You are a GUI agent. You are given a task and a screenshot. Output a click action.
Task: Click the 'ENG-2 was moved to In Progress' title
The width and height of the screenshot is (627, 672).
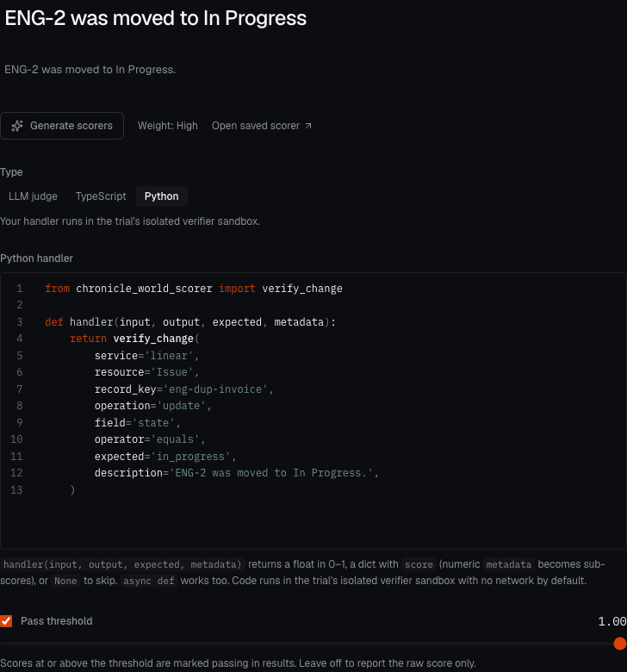pyautogui.click(x=156, y=18)
